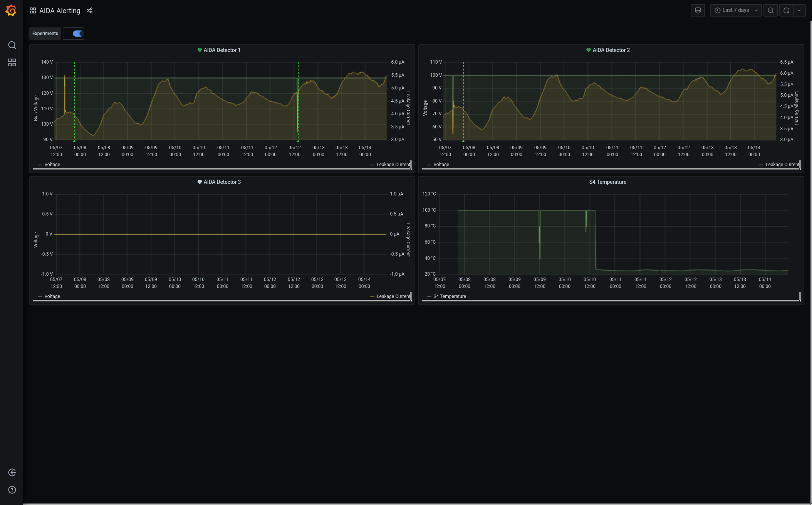Zoom out the time range
This screenshot has width=812, height=505.
770,10
